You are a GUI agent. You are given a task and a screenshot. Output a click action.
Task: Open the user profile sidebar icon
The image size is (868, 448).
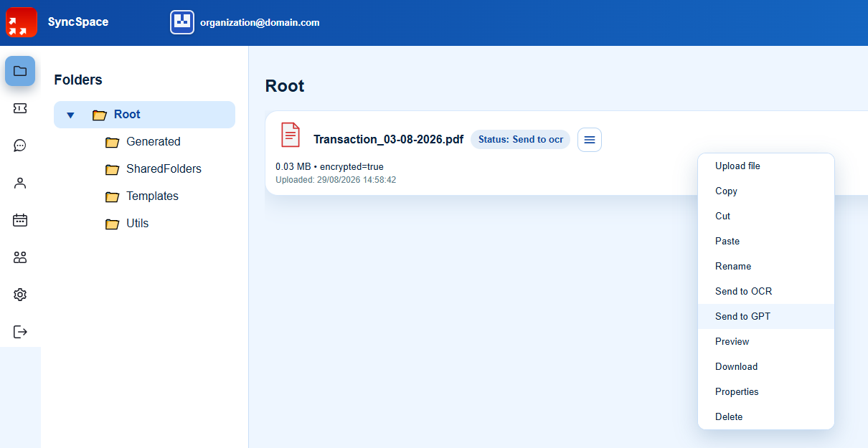[x=20, y=183]
